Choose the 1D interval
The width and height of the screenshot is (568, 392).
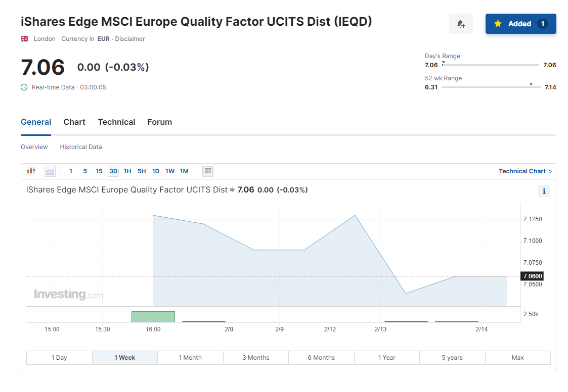pos(156,171)
